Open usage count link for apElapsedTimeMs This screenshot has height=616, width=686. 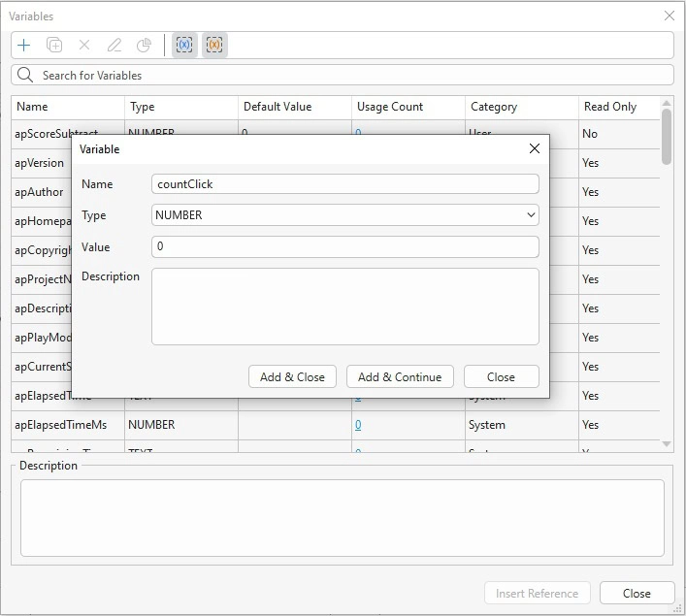358,425
